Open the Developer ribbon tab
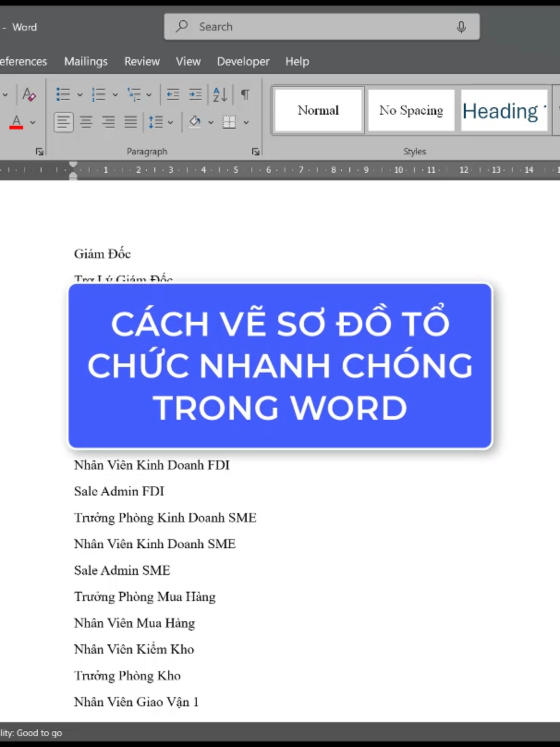Image resolution: width=560 pixels, height=747 pixels. [243, 61]
